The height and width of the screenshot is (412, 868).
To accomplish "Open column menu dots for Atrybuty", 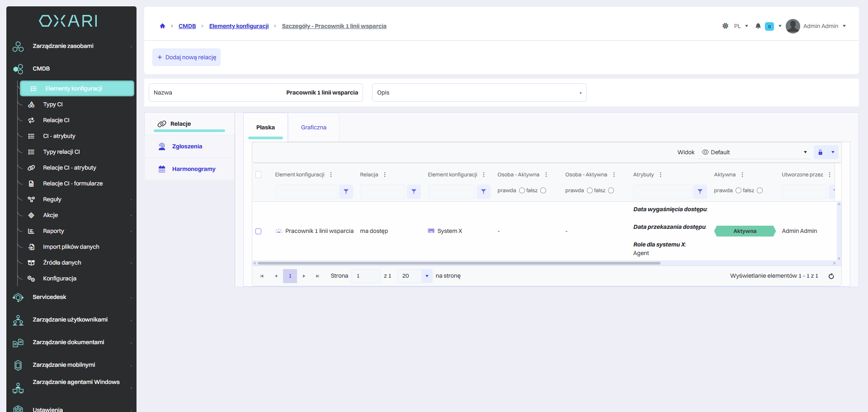I will click(660, 175).
